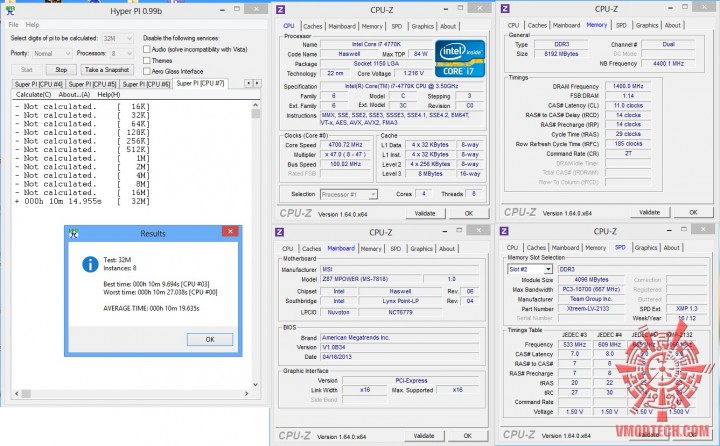720x446 pixels.
Task: Select the Super PI [CPU #7] tab
Action: 200,83
